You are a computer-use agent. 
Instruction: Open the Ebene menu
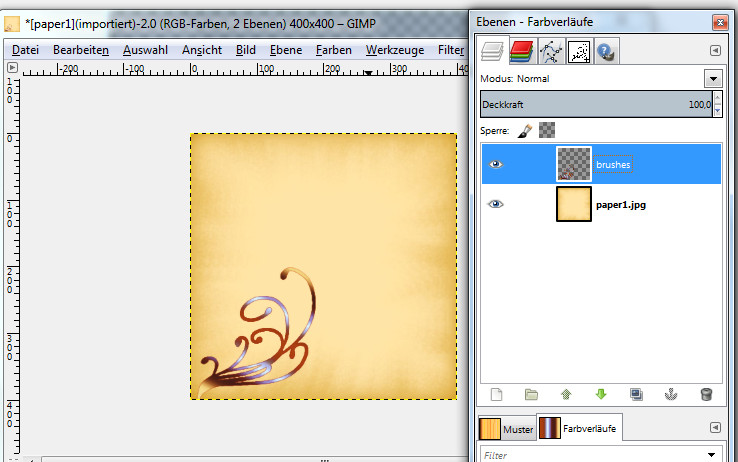click(x=286, y=50)
